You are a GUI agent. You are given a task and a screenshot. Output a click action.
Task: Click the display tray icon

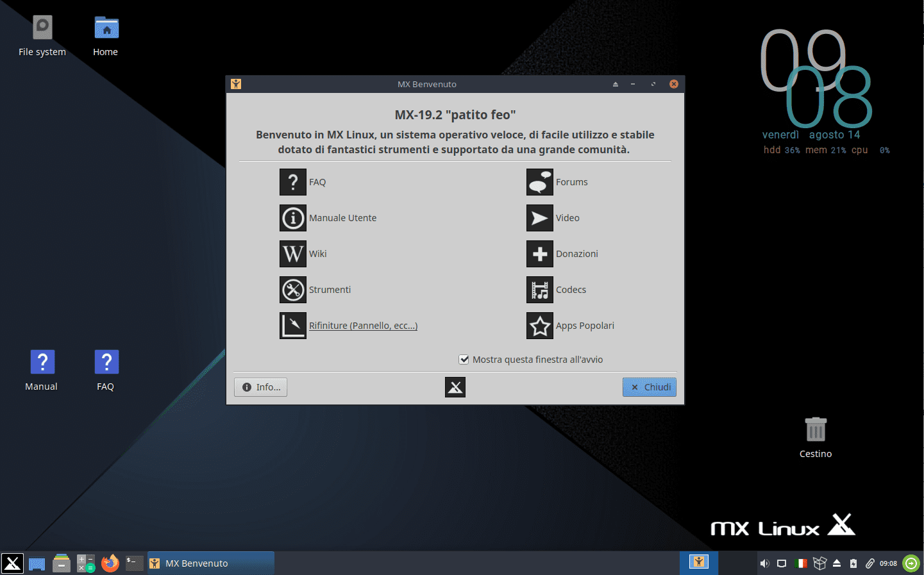(x=782, y=563)
